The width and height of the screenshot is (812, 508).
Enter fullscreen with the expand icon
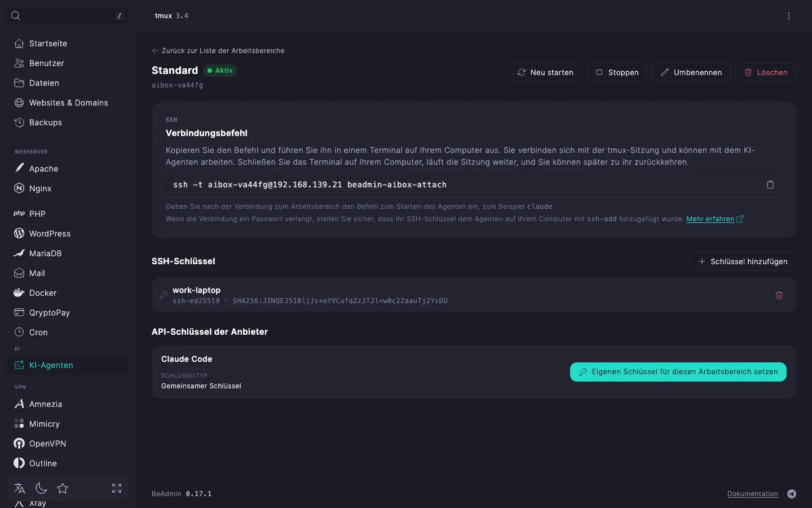tap(117, 488)
